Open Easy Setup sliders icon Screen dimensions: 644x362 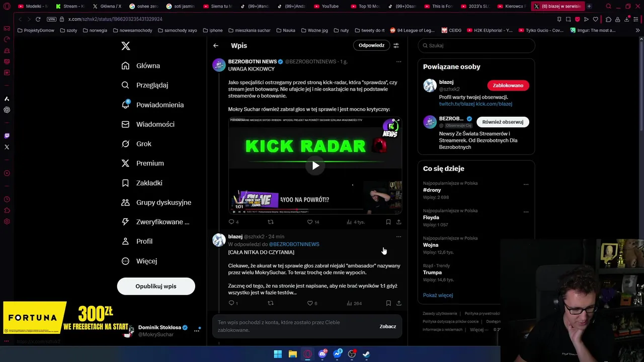[636, 19]
